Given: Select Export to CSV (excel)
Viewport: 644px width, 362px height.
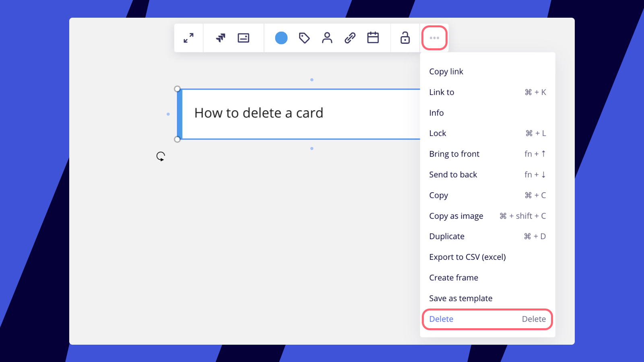Looking at the screenshot, I should point(467,257).
